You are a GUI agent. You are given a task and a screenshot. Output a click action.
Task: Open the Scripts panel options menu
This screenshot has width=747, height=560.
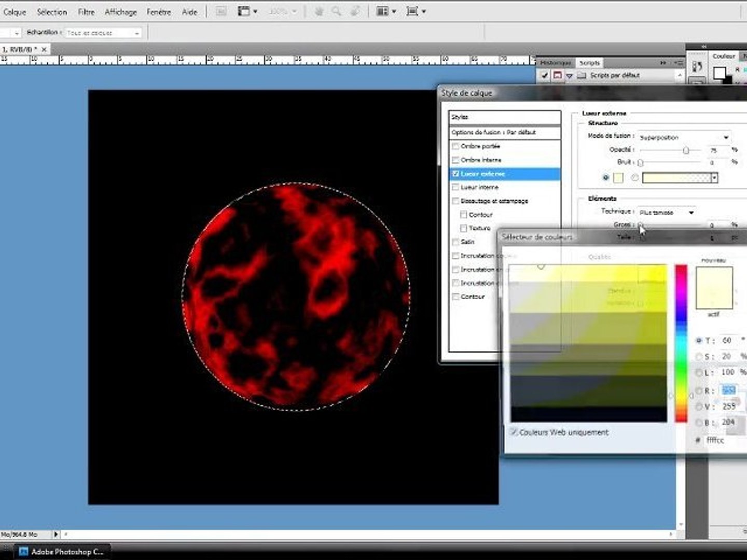pyautogui.click(x=678, y=63)
